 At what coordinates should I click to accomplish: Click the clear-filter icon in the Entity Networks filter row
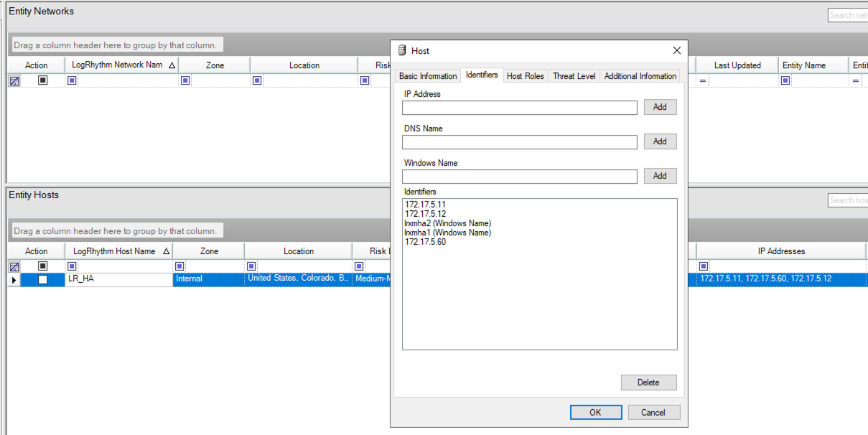(x=14, y=81)
